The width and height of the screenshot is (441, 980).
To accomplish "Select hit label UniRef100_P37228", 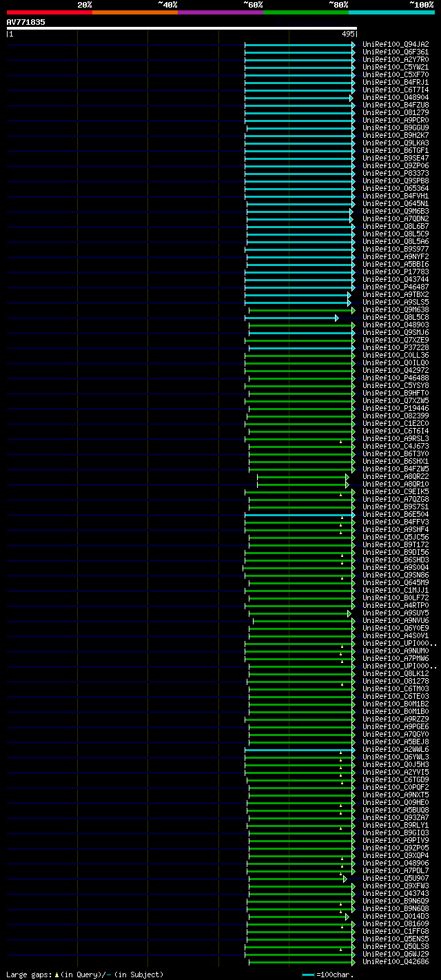I will (x=396, y=348).
